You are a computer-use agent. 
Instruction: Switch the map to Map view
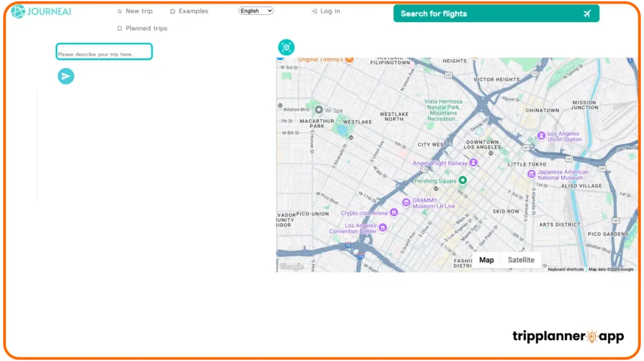click(486, 260)
